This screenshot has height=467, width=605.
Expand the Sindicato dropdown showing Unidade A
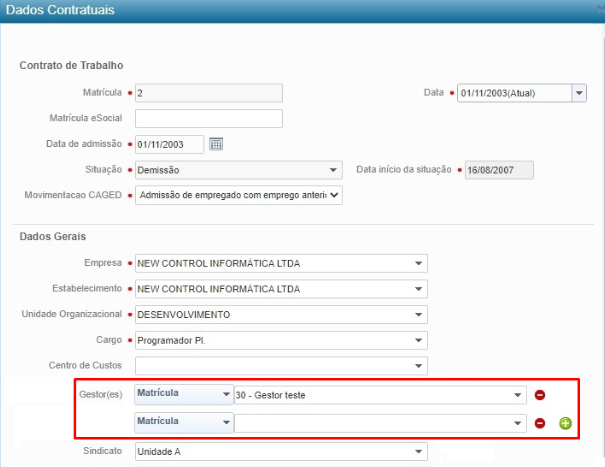click(x=418, y=451)
